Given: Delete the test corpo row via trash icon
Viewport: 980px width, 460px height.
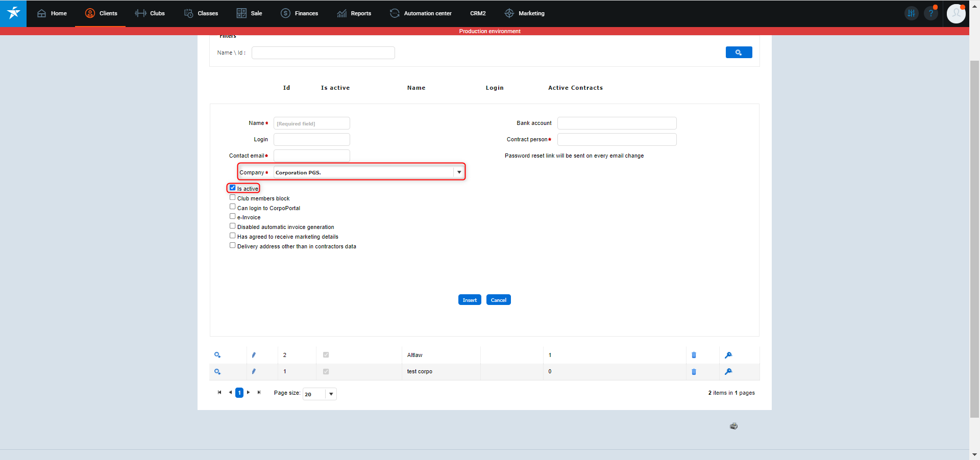Looking at the screenshot, I should [x=694, y=372].
